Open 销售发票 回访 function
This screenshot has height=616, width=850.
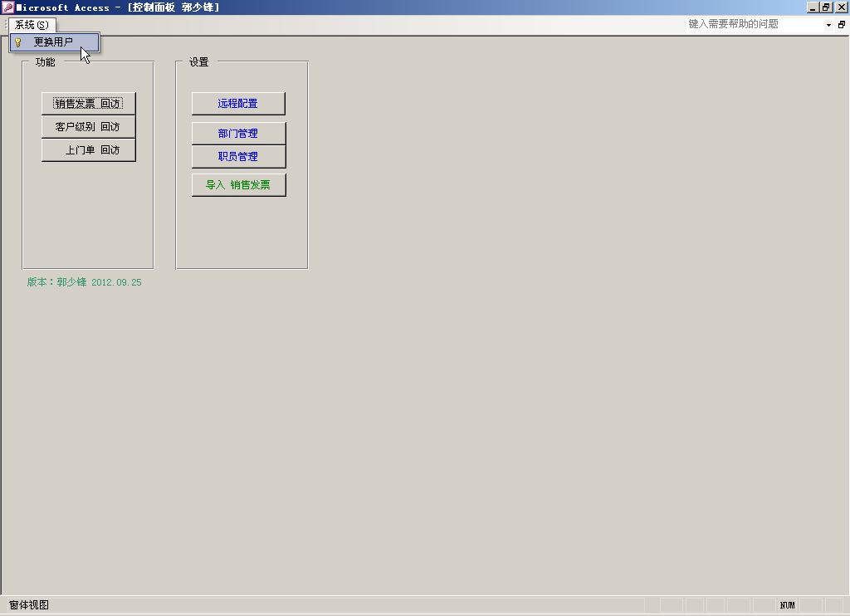point(88,104)
